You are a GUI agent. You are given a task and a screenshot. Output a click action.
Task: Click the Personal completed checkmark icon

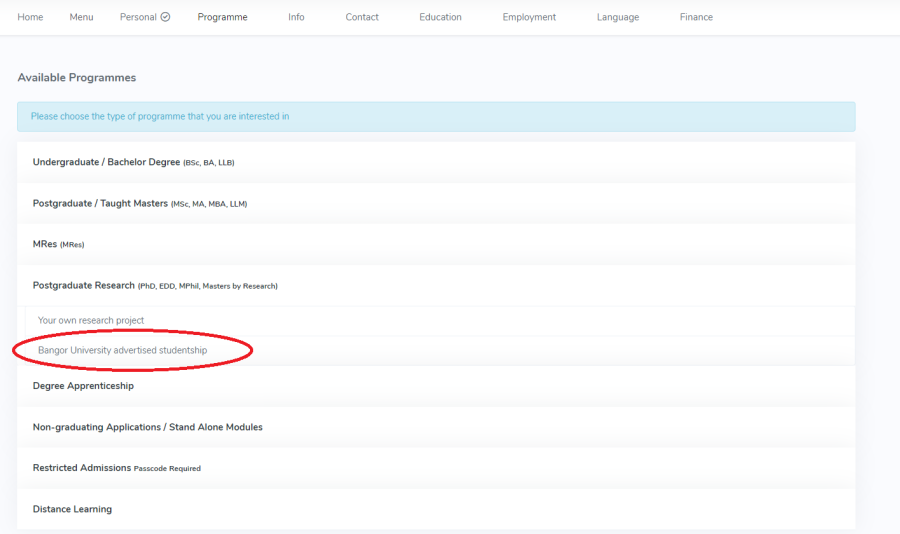pos(165,17)
